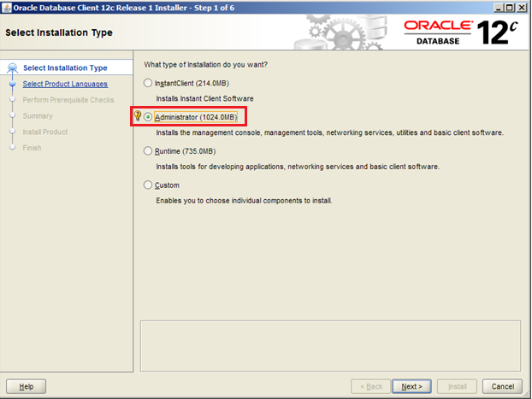Select the Administrator (1024.0MB) radio button
Image resolution: width=532 pixels, height=399 pixels.
pyautogui.click(x=148, y=117)
